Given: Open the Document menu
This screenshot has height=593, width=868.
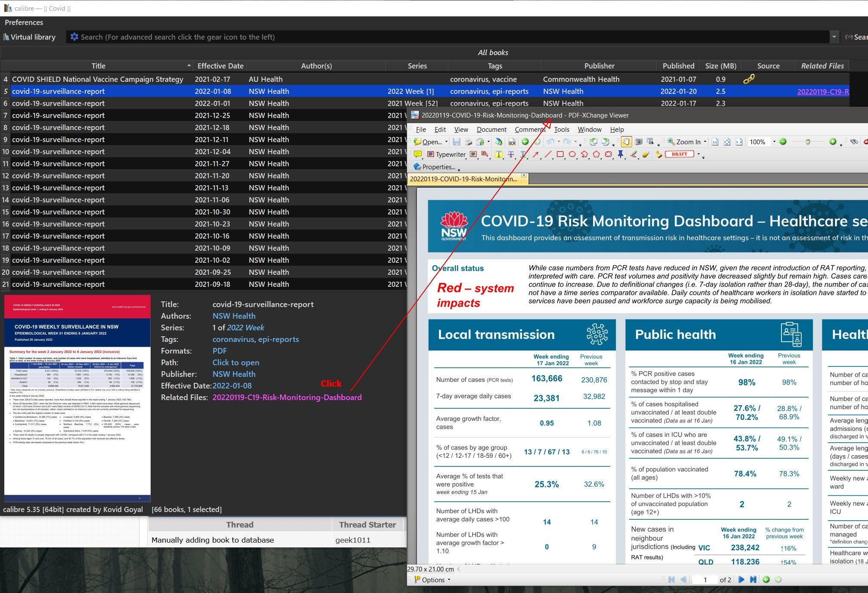Looking at the screenshot, I should [x=491, y=129].
